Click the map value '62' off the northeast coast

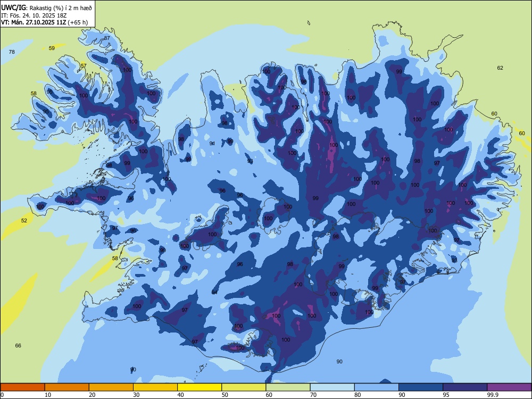point(500,68)
